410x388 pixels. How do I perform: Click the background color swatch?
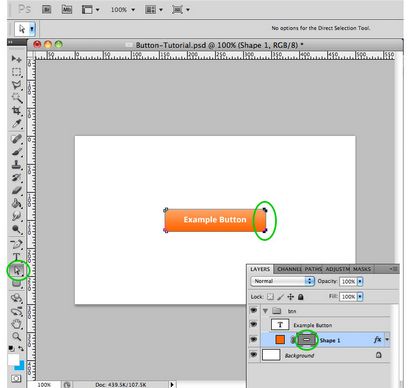coord(21,366)
